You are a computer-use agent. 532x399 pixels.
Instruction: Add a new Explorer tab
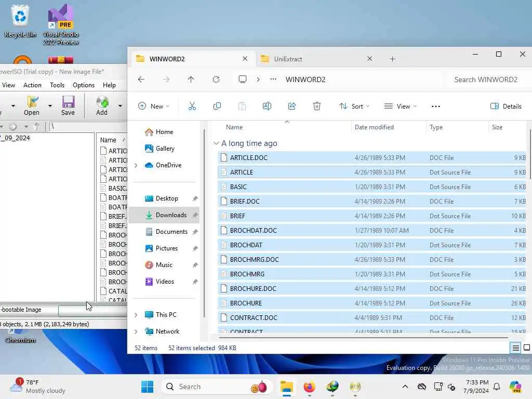tap(392, 59)
